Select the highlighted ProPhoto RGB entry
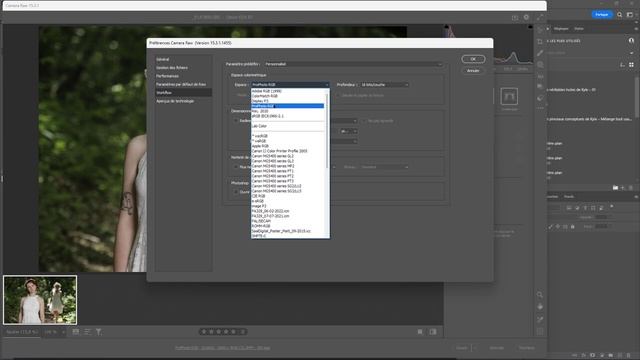Viewport: 640px width, 360px height. coord(288,106)
